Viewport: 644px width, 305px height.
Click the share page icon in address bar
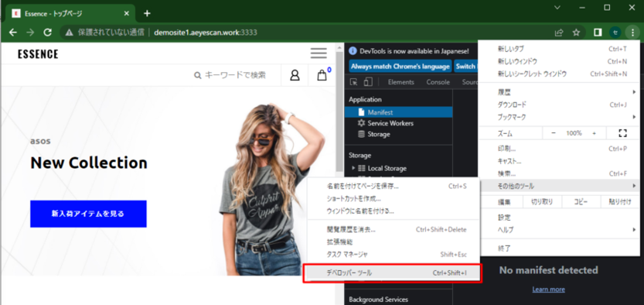[x=559, y=33]
